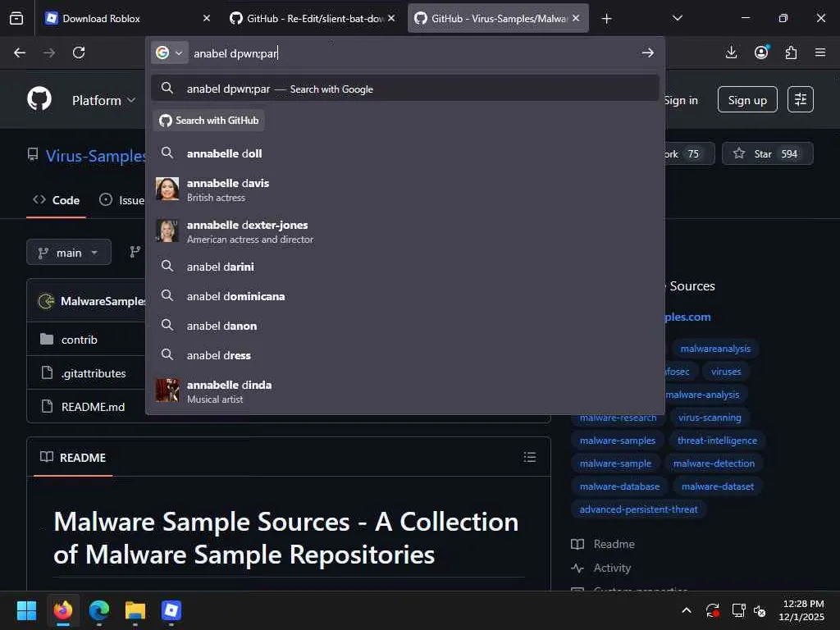Viewport: 840px width, 630px height.
Task: Open the Firefox hamburger application menu
Action: (820, 52)
